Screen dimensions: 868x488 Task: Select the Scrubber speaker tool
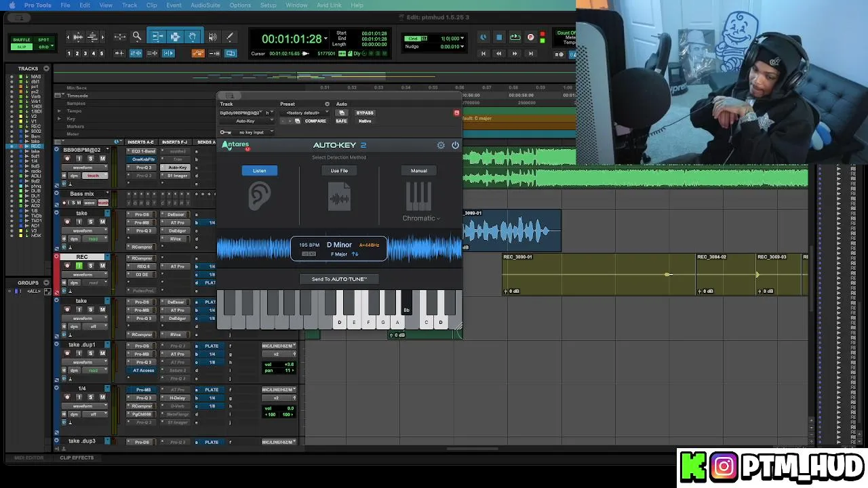point(213,37)
